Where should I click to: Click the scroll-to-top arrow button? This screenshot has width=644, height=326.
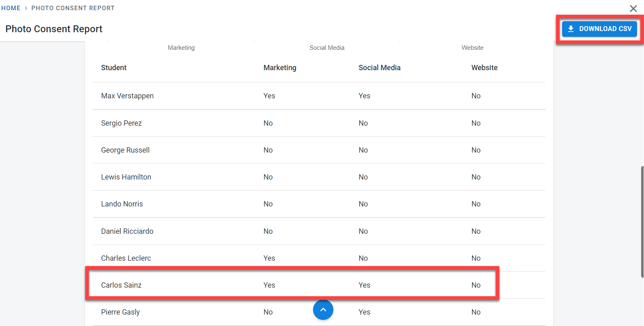[323, 310]
